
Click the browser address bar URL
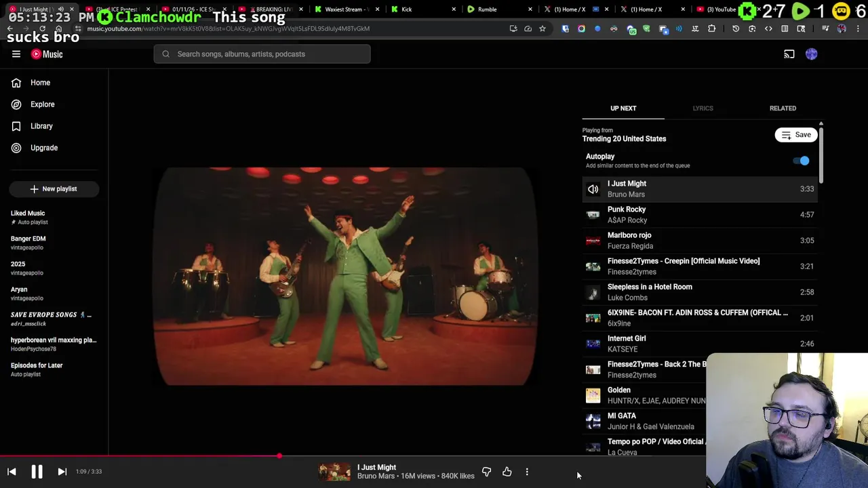click(x=229, y=28)
